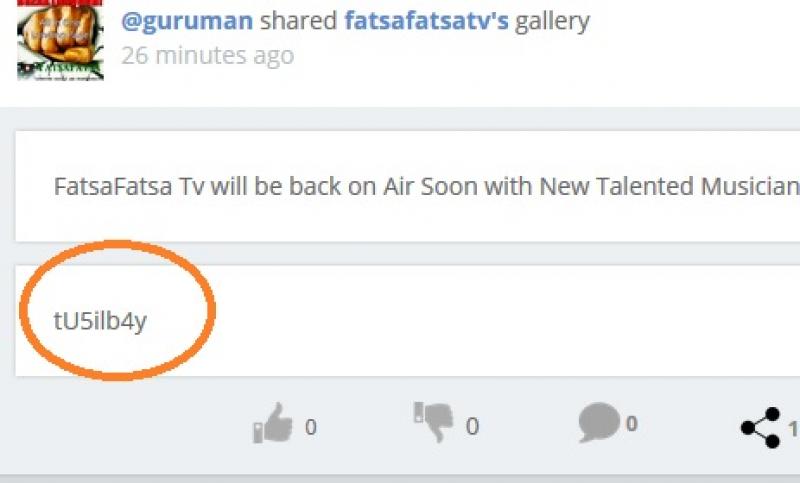
Task: Click the '26 minutes ago' timestamp
Action: pos(208,55)
